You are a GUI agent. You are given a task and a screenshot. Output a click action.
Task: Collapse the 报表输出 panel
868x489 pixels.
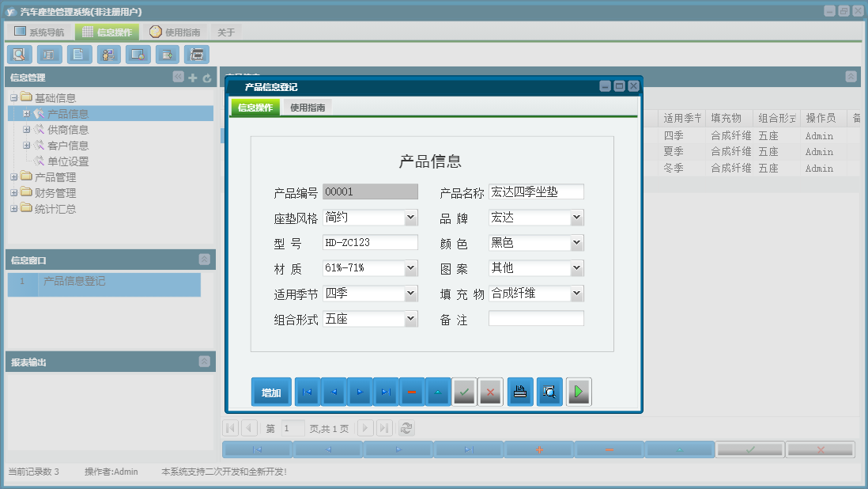204,362
